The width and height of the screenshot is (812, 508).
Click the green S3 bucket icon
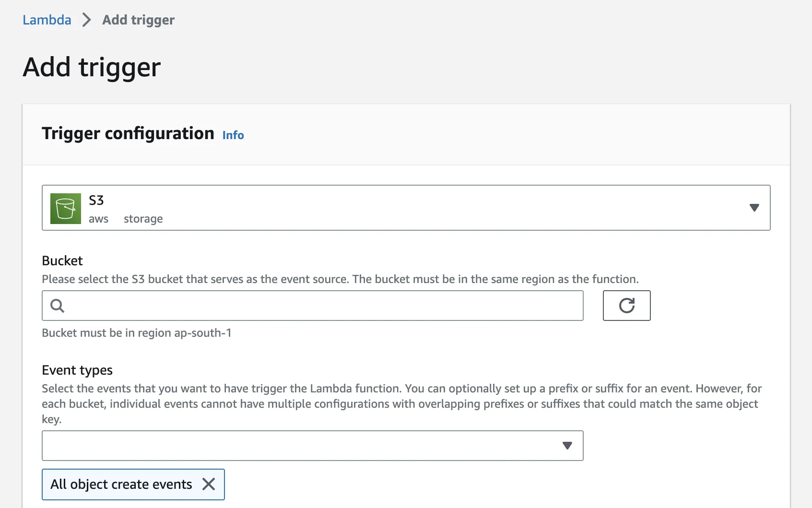pyautogui.click(x=66, y=209)
